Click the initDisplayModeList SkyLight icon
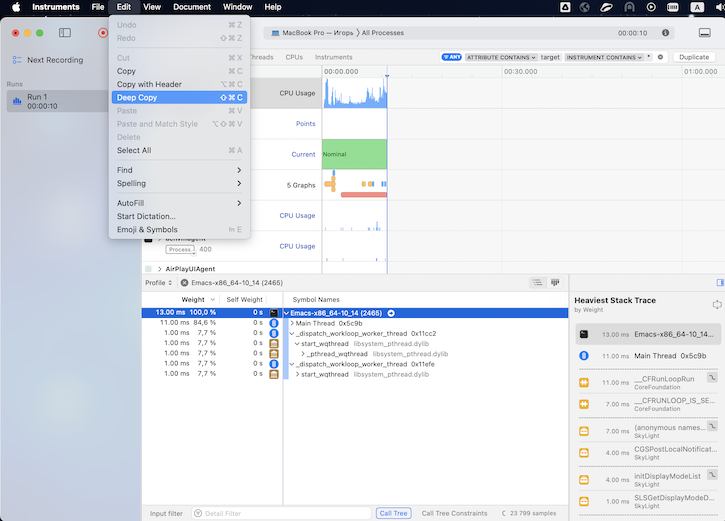Screen dimensions: 725x521 point(584,479)
